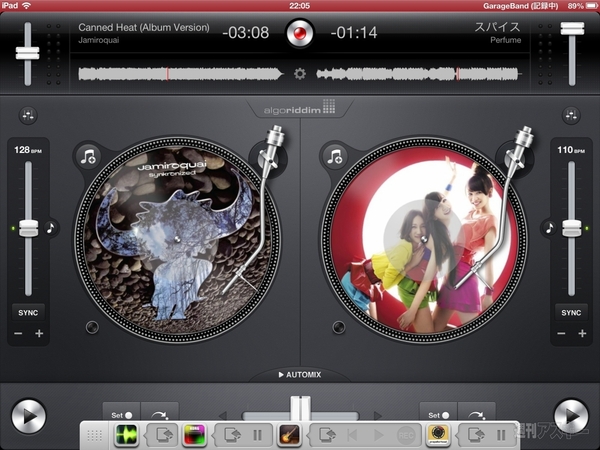Increase left deck tempo with plus
The height and width of the screenshot is (450, 600).
39,334
